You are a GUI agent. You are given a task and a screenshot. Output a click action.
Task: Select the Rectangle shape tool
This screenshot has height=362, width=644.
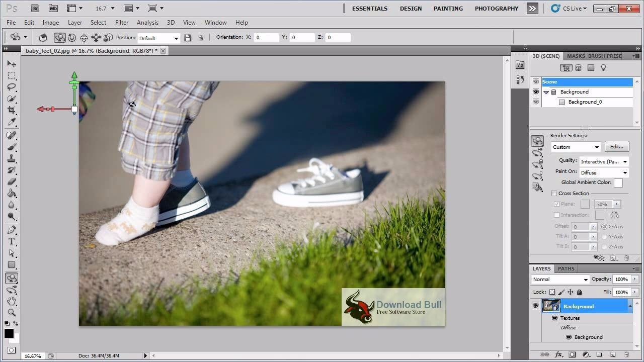click(12, 264)
